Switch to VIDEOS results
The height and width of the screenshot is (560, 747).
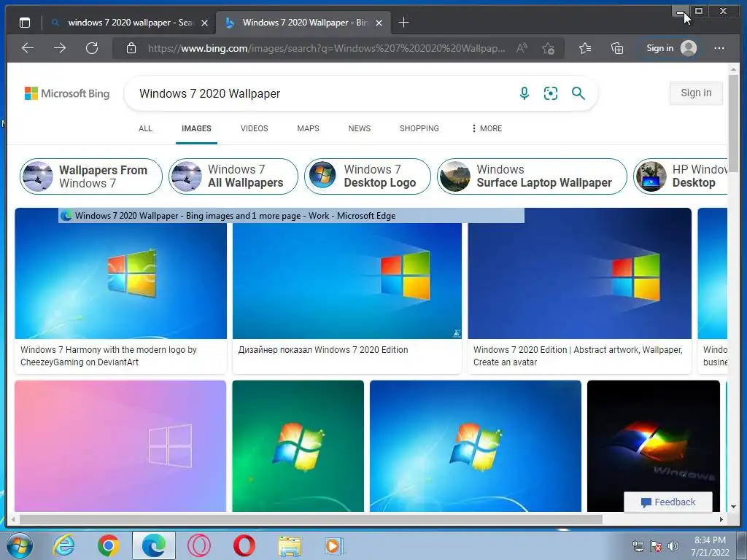pyautogui.click(x=254, y=128)
